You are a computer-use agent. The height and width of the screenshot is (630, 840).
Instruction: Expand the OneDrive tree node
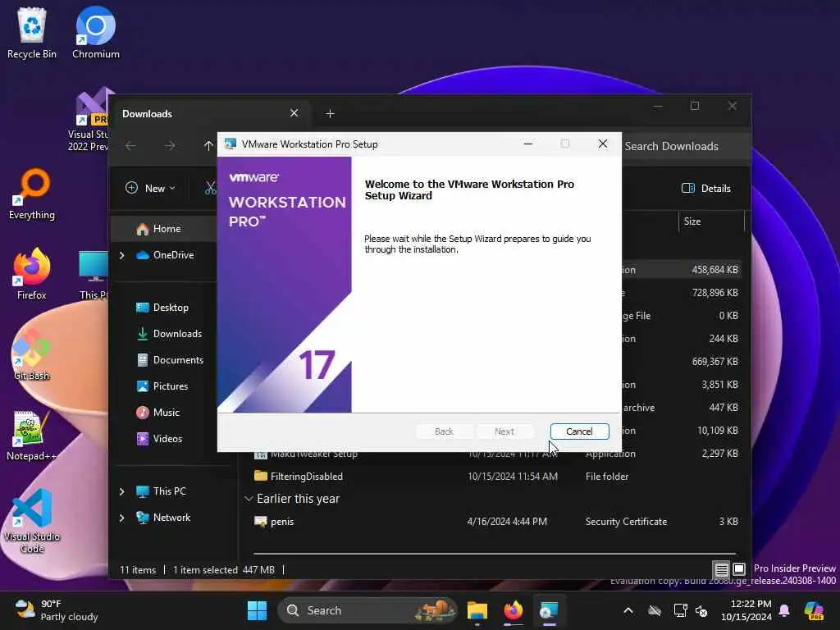(121, 255)
